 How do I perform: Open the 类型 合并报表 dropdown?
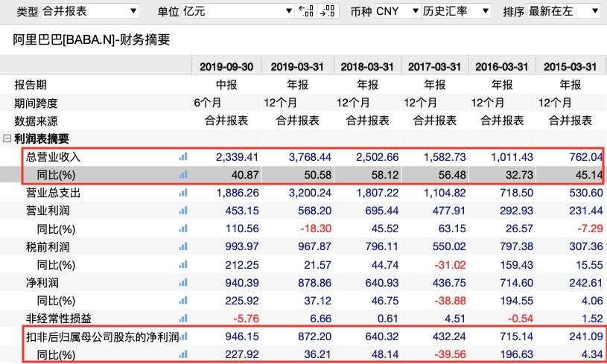90,11
